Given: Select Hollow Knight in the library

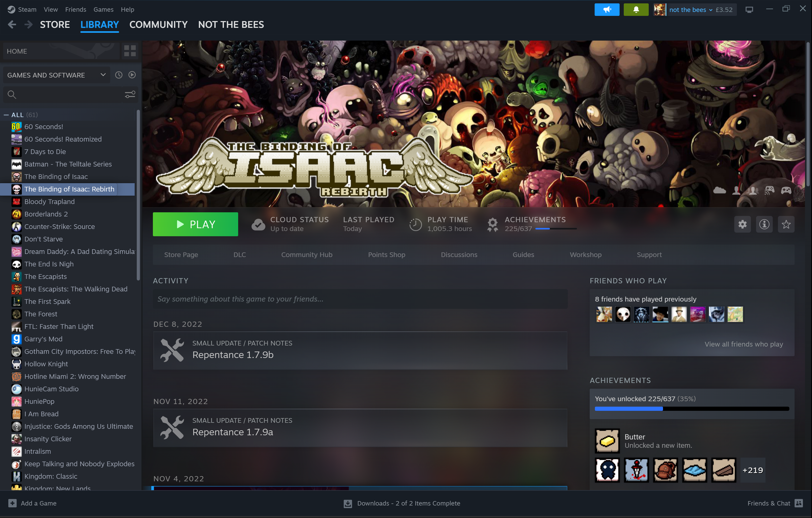Looking at the screenshot, I should [67, 364].
